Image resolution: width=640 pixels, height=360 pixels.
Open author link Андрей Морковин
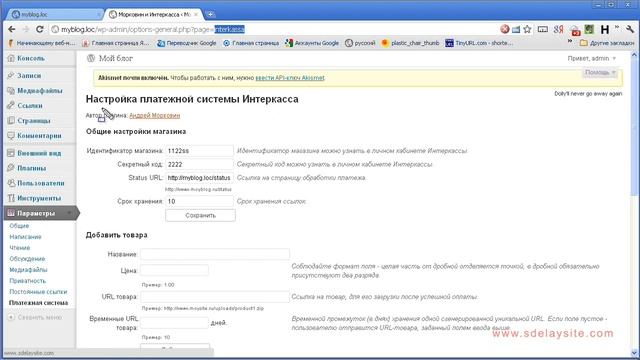154,116
